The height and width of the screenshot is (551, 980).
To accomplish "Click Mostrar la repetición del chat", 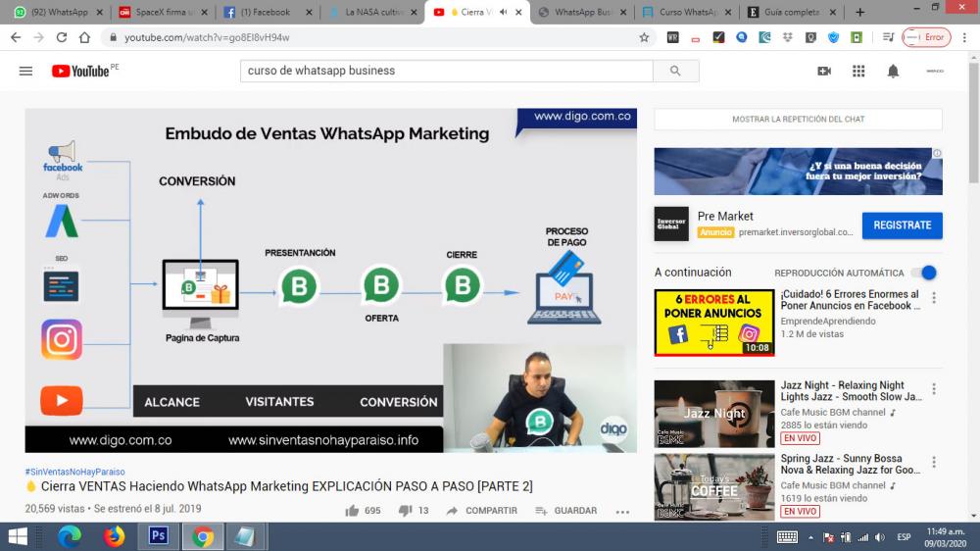I will (798, 119).
